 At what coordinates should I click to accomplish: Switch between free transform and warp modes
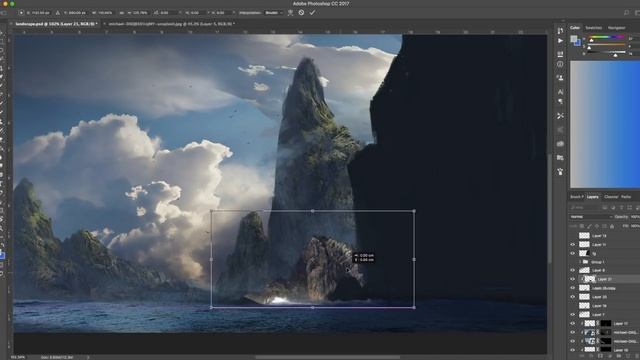click(x=290, y=13)
